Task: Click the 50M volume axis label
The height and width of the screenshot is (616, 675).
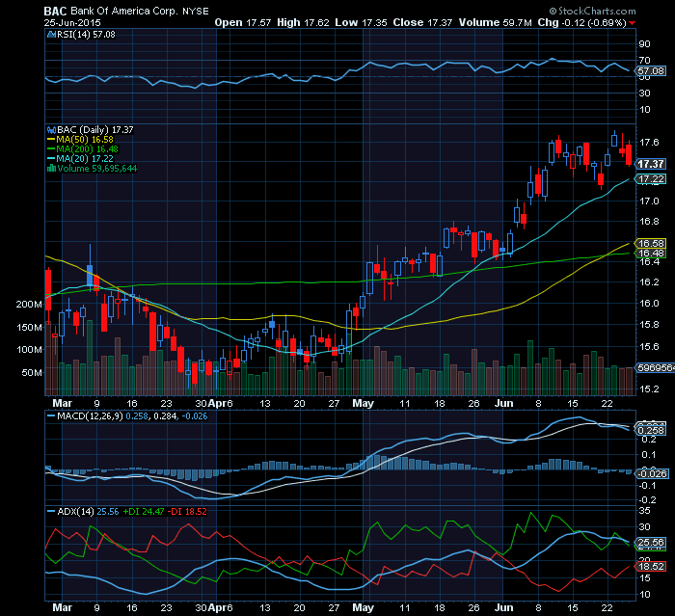Action: (x=32, y=373)
